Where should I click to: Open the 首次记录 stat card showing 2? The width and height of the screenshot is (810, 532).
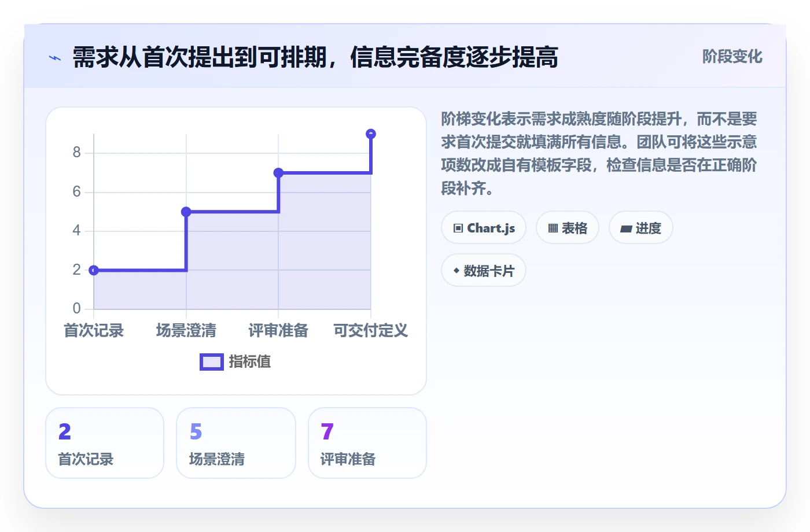click(x=105, y=443)
